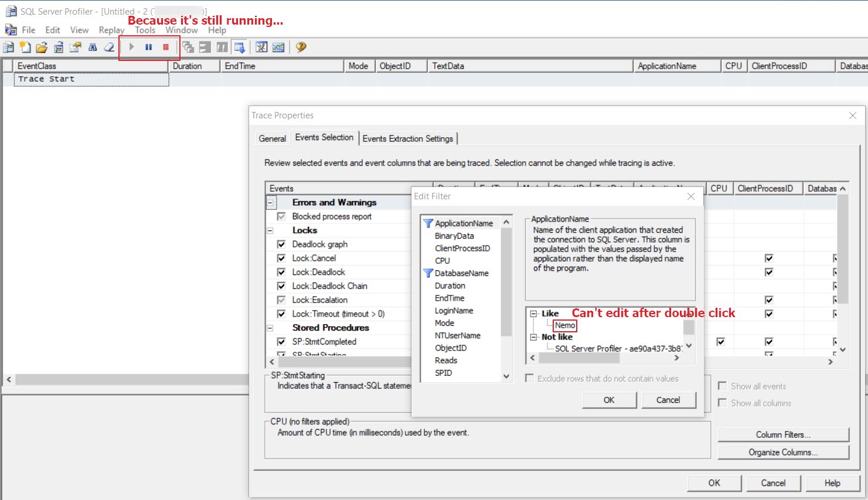Select the Events Selection tab
Viewport: 868px width, 500px height.
[x=324, y=137]
